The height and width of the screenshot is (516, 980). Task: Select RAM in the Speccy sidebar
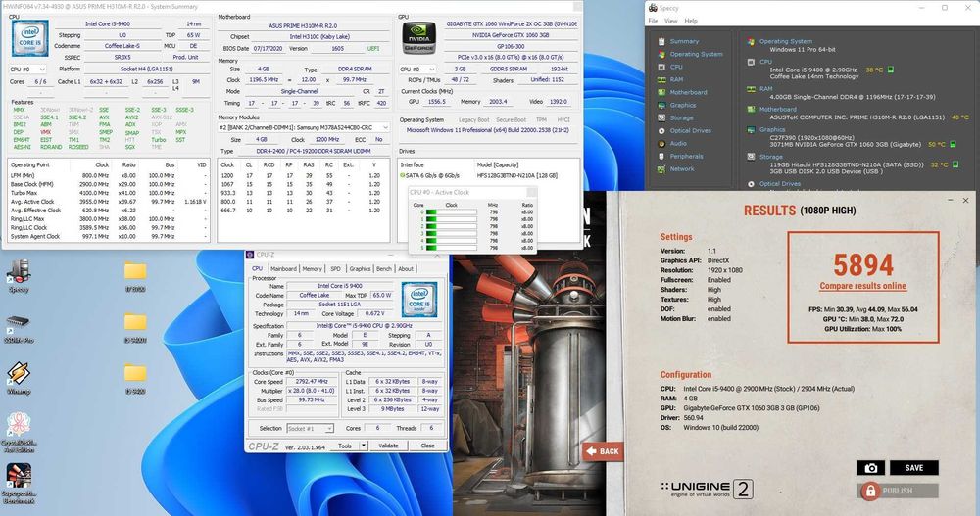pyautogui.click(x=677, y=80)
